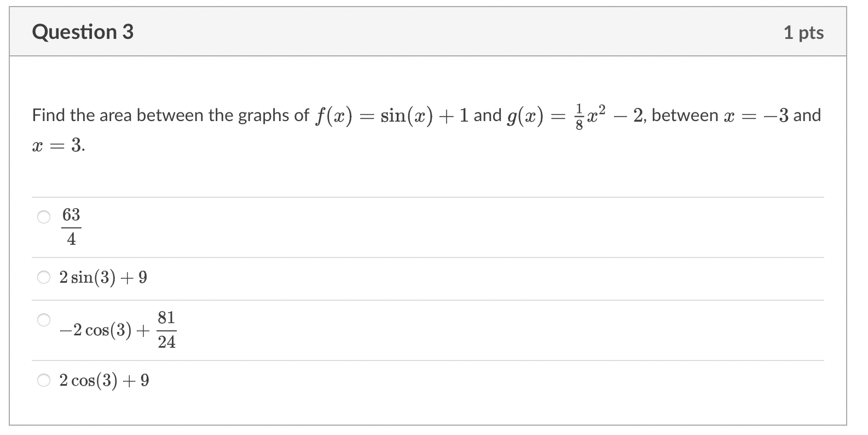Click the x = 3 text
868x435 pixels.
point(57,145)
